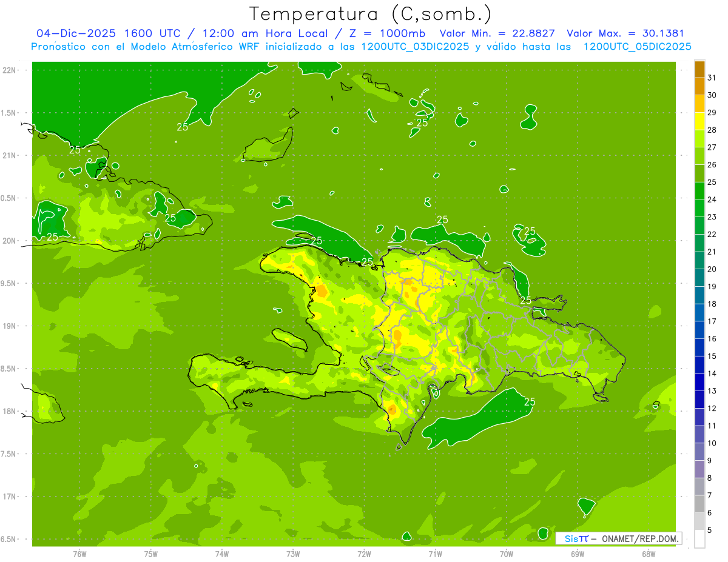
Task: Click the SisTT ONAMET/REP.DOM. logo box
Action: point(618,538)
